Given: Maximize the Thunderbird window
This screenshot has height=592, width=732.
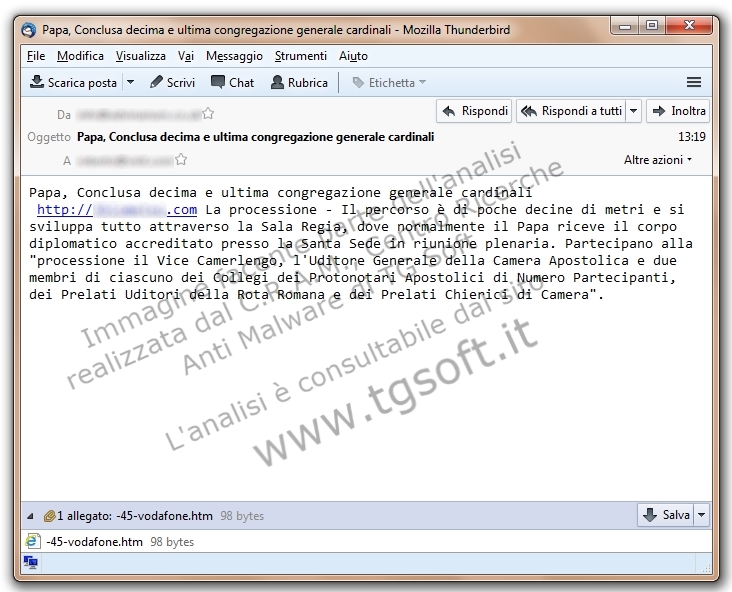Looking at the screenshot, I should [x=652, y=26].
